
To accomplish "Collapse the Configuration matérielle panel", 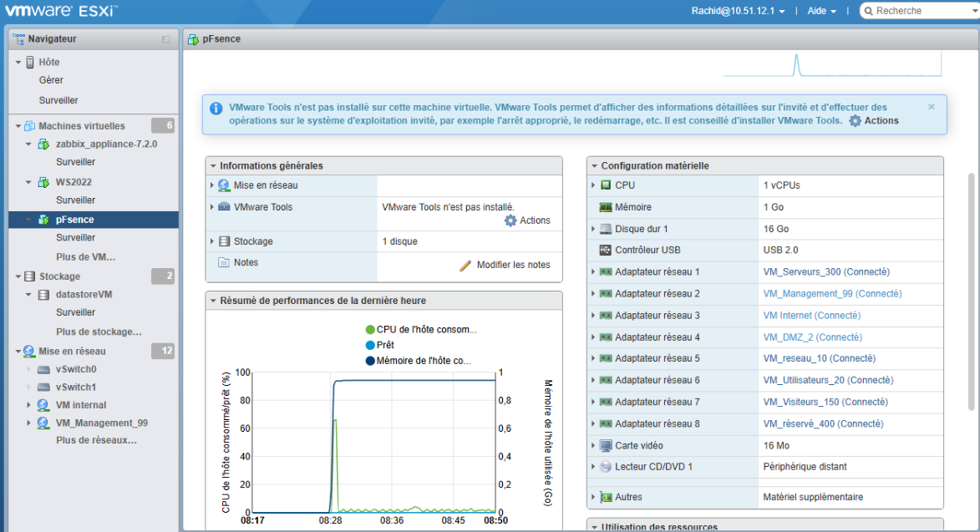I will 594,166.
